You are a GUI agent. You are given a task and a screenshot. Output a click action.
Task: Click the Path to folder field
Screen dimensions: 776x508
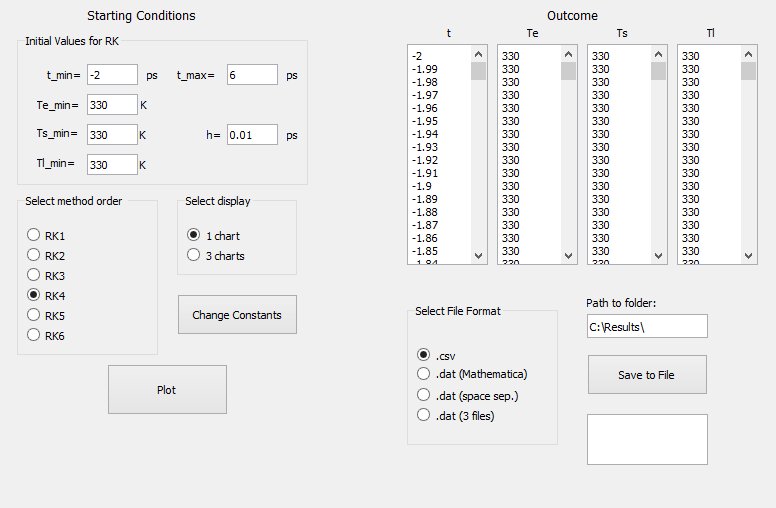[647, 326]
